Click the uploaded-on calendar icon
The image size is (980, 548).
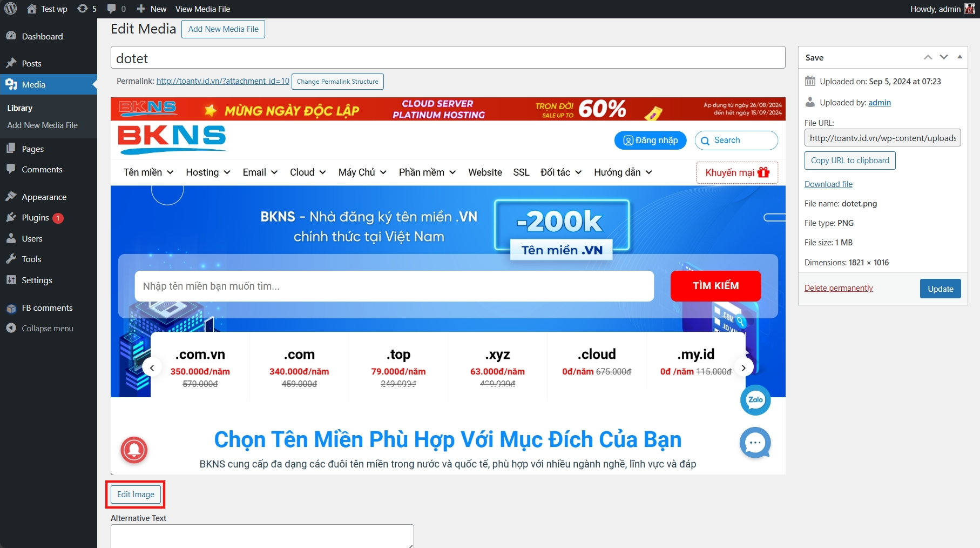click(810, 81)
